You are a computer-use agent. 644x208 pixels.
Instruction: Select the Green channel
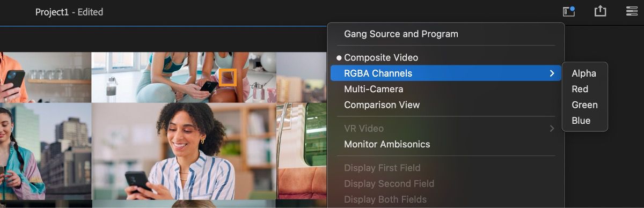pyautogui.click(x=584, y=105)
